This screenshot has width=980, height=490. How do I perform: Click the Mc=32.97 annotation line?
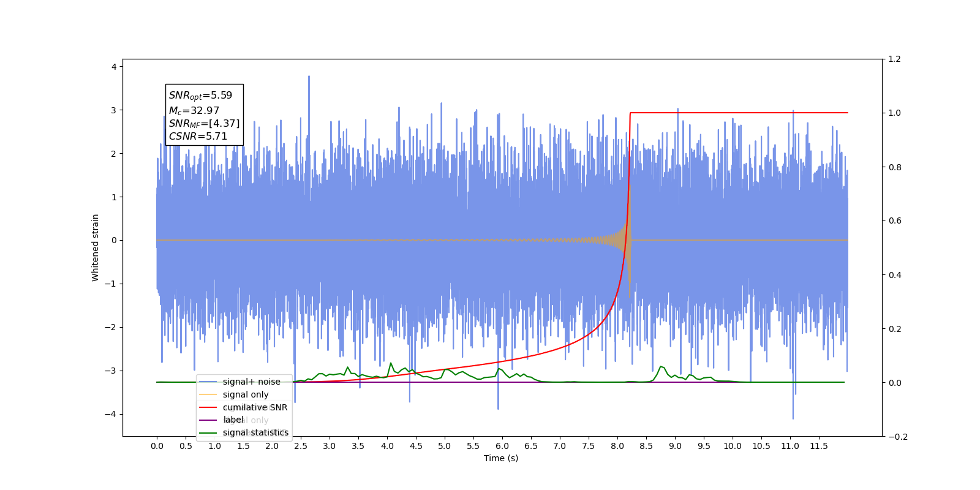click(x=194, y=111)
